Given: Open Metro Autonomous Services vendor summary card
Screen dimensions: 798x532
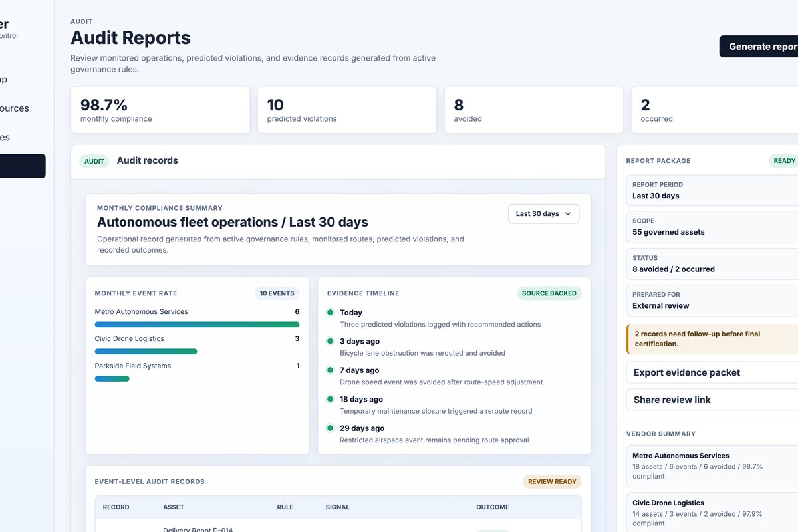Looking at the screenshot, I should tap(712, 465).
